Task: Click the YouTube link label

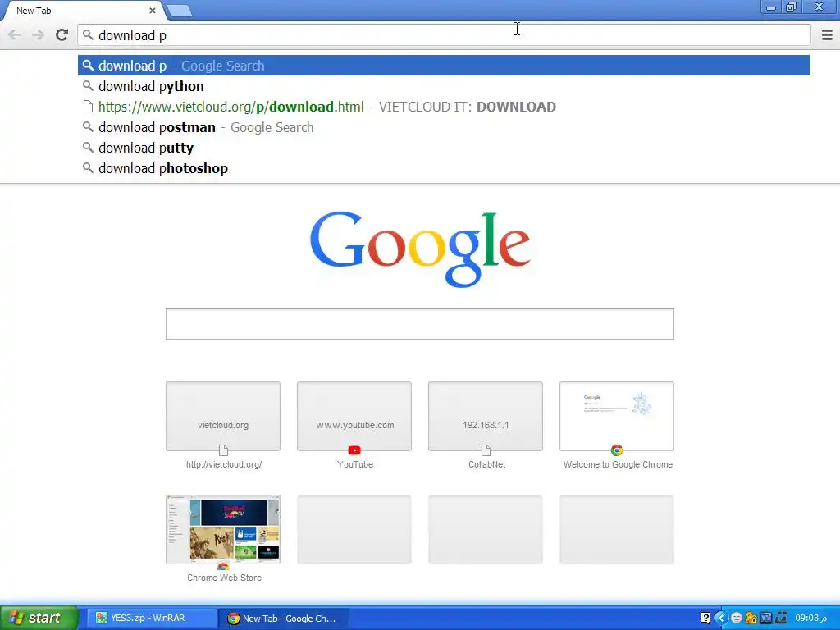Action: [355, 464]
